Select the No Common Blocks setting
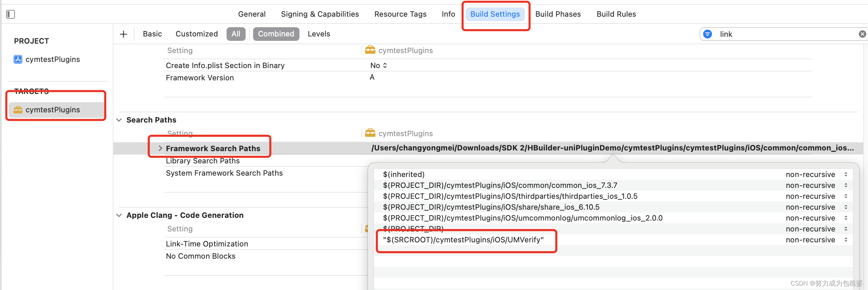Viewport: 868px width, 290px height. coord(201,256)
